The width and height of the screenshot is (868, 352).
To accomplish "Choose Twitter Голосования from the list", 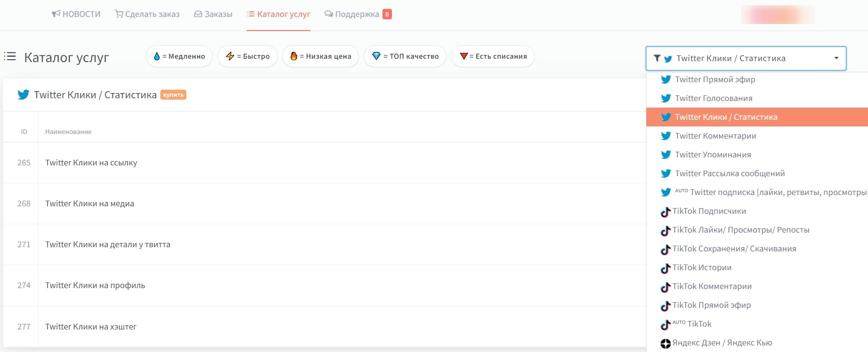I will tap(757, 98).
